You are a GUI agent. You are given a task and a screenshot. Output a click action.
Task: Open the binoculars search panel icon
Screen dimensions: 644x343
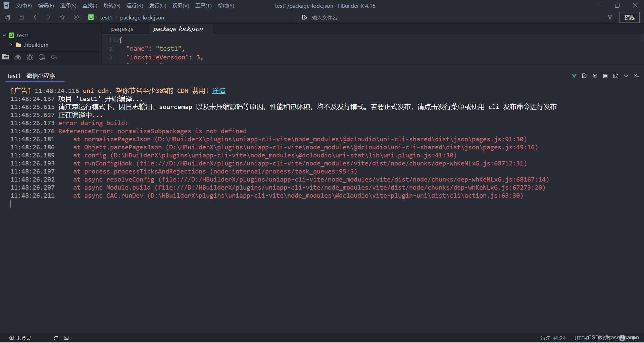click(18, 57)
